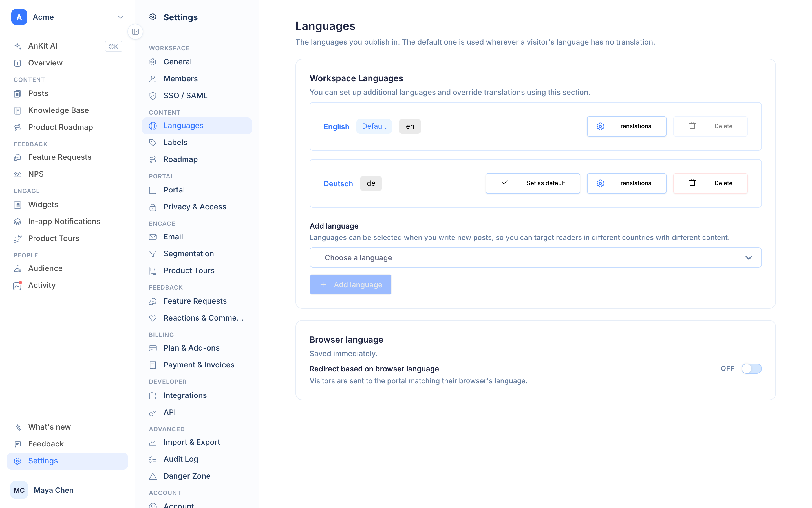Click the Product Roadmap icon in main sidebar
812x508 pixels.
pos(18,127)
